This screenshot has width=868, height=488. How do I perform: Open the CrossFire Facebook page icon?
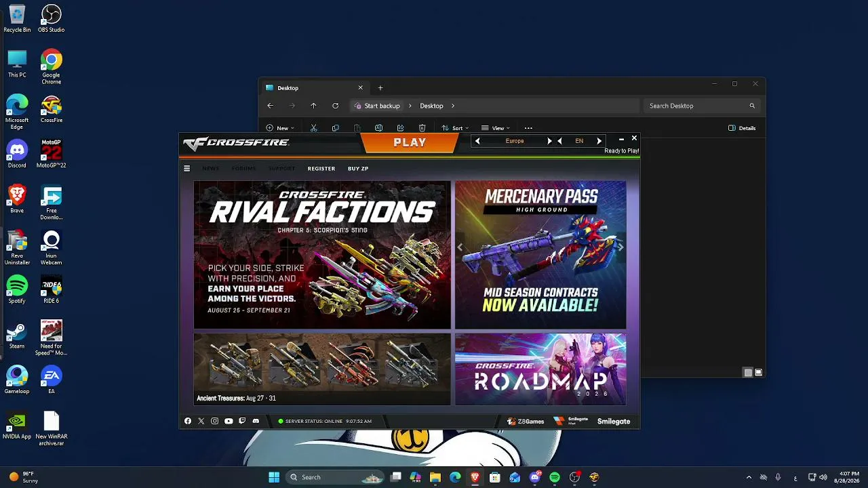pyautogui.click(x=188, y=421)
